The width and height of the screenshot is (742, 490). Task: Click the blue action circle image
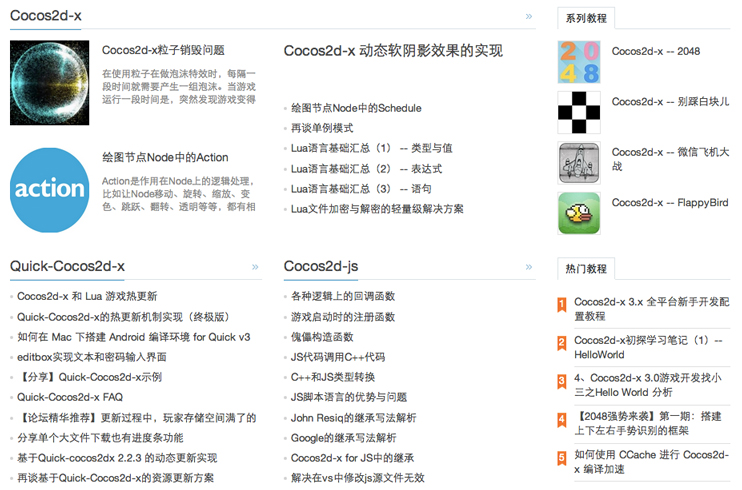pyautogui.click(x=50, y=190)
